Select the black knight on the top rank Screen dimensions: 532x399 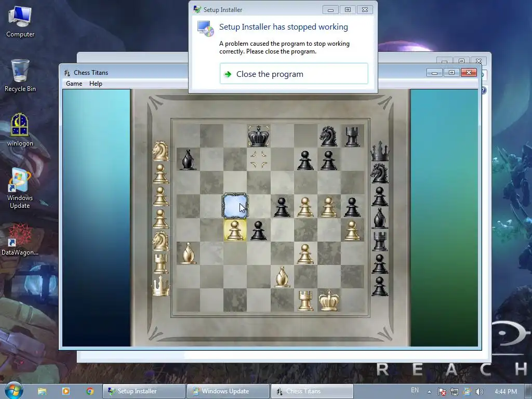328,136
